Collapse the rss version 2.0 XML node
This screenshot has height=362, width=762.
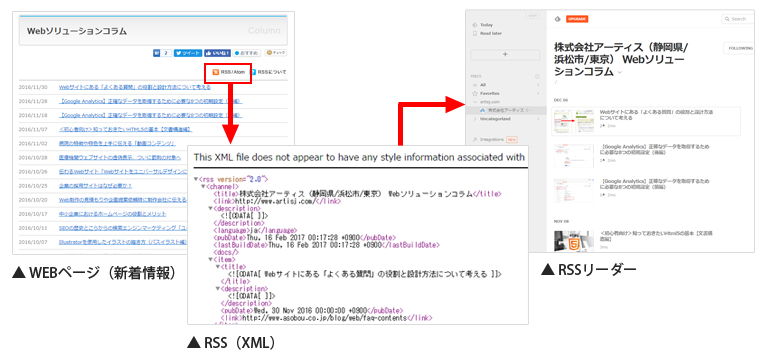[195, 179]
